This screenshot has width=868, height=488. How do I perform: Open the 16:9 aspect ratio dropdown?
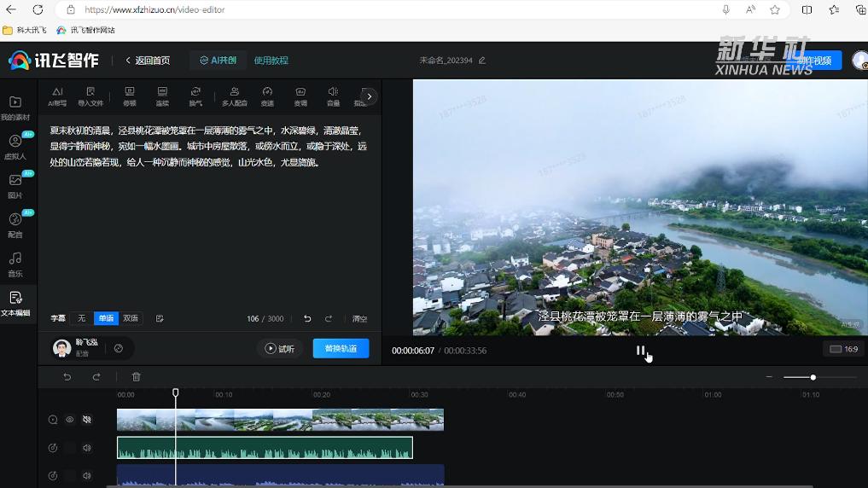(843, 349)
